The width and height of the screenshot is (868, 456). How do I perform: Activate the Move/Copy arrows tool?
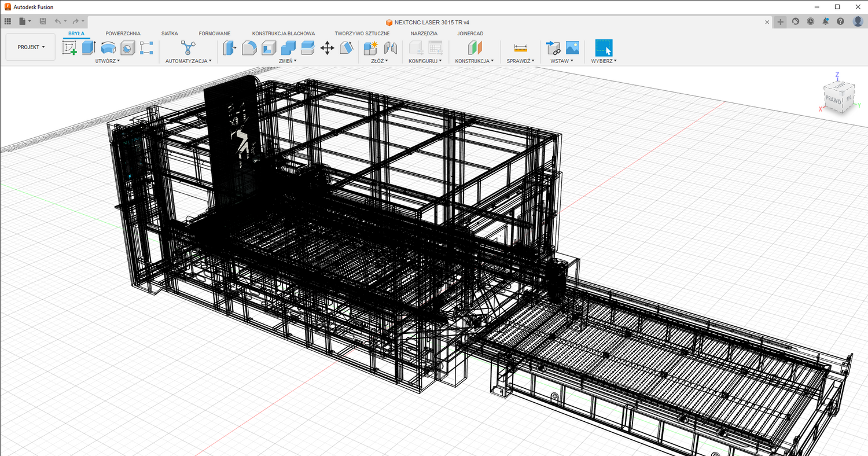coord(327,48)
